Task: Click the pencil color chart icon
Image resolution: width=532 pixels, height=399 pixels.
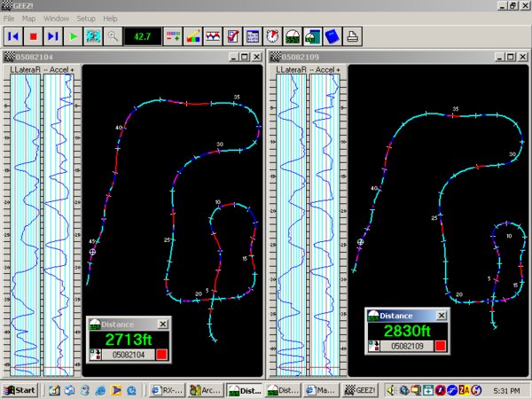Action: coord(192,36)
